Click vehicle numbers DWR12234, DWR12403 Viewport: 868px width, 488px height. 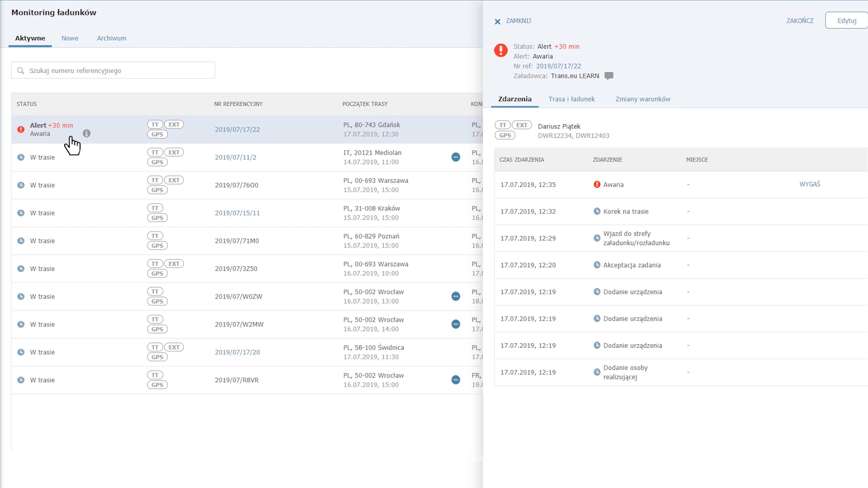pos(574,136)
